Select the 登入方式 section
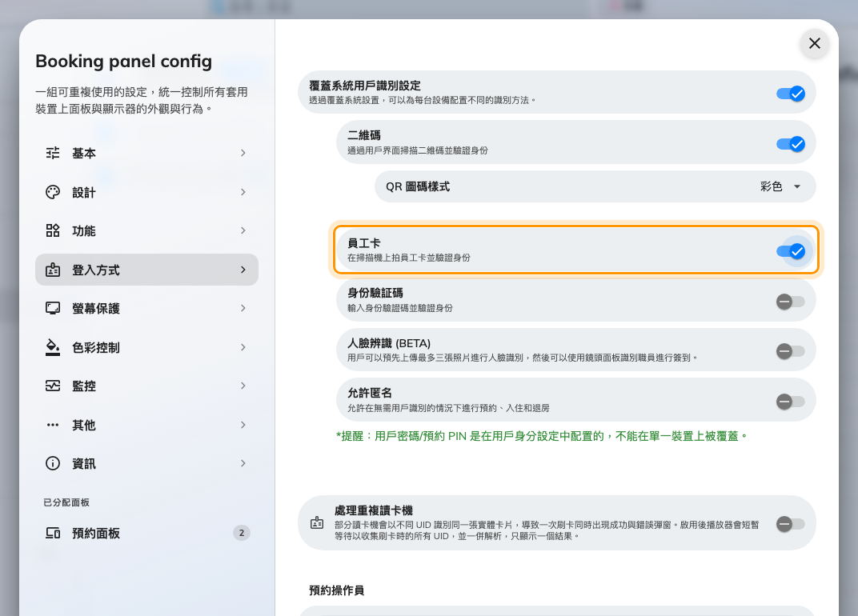The image size is (858, 616). 146,270
